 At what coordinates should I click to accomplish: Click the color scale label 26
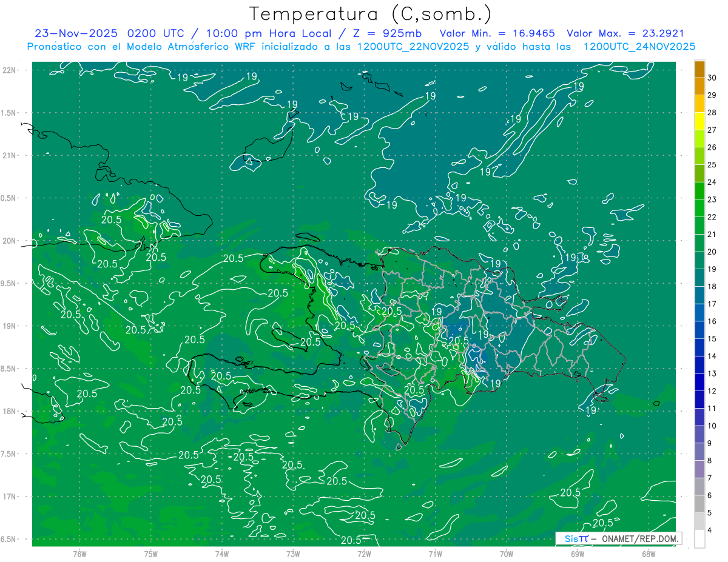pos(712,147)
